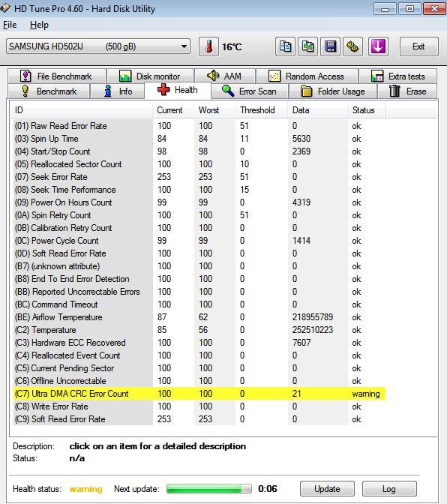
Task: Switch to the Disk monitor tab
Action: coord(151,76)
